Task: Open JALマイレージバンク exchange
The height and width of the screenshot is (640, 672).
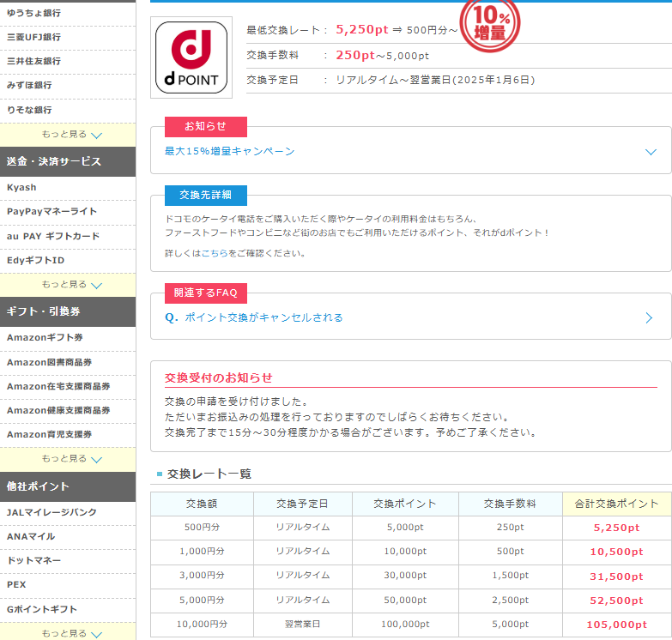Action: (51, 513)
